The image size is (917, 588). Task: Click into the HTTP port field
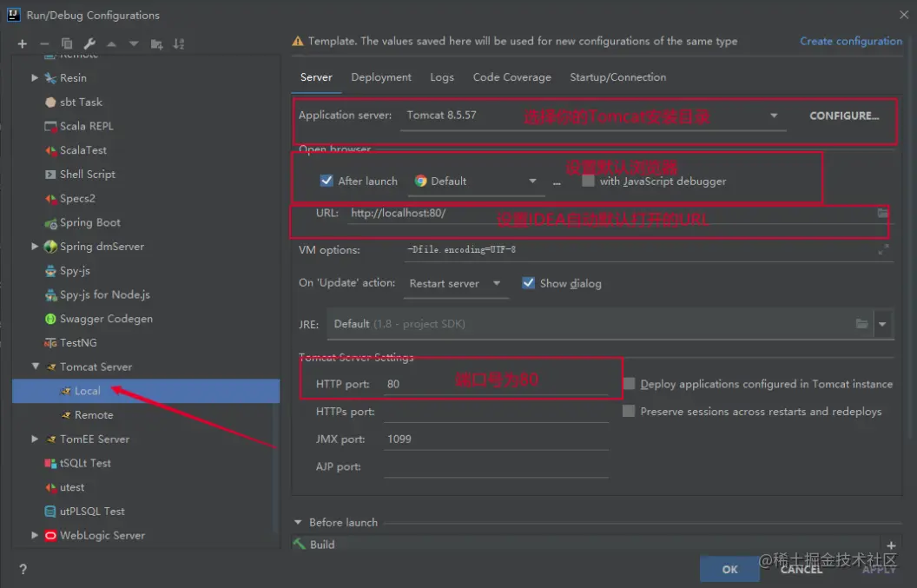click(497, 384)
